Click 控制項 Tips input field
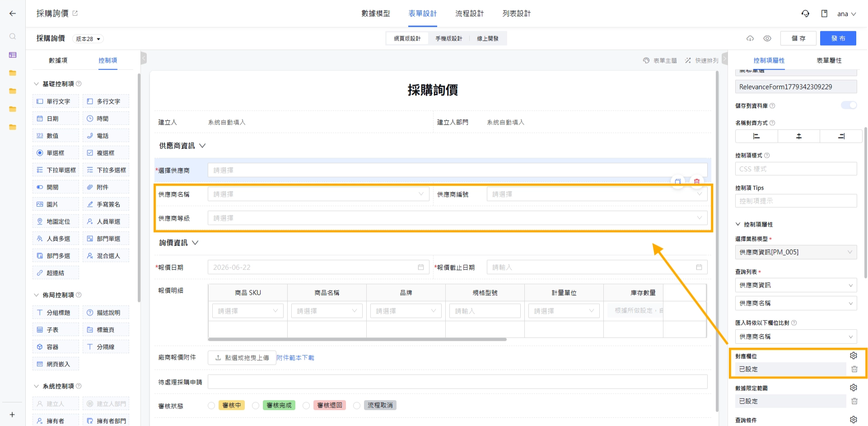Image resolution: width=868 pixels, height=426 pixels. click(x=796, y=201)
